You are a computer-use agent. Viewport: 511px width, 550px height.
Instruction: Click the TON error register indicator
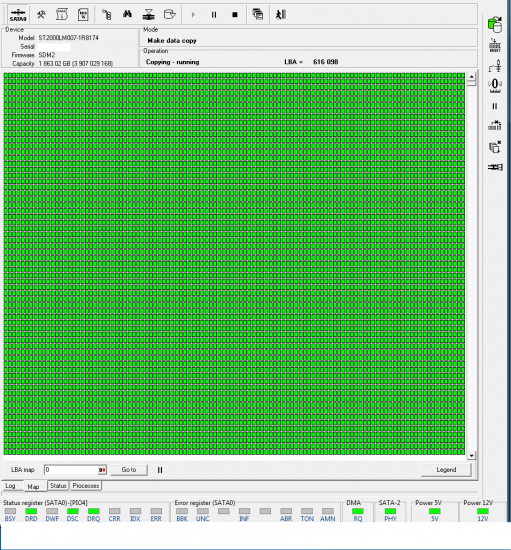click(x=307, y=511)
